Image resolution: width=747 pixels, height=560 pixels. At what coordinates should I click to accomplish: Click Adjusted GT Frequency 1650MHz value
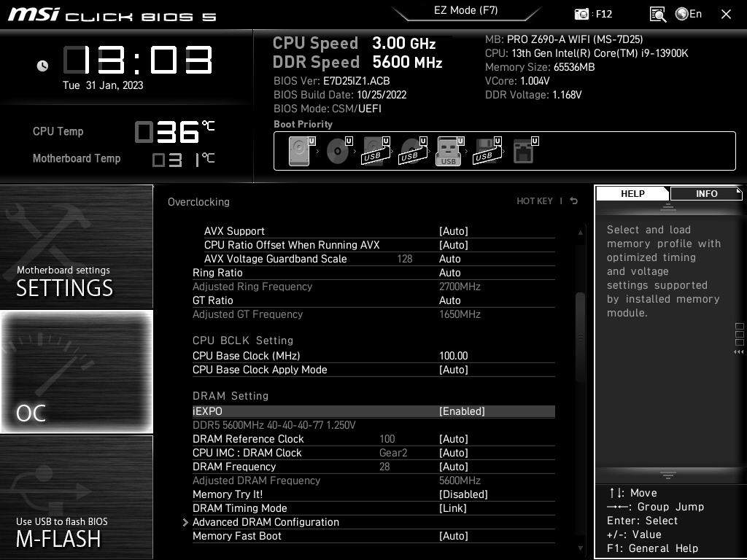460,314
